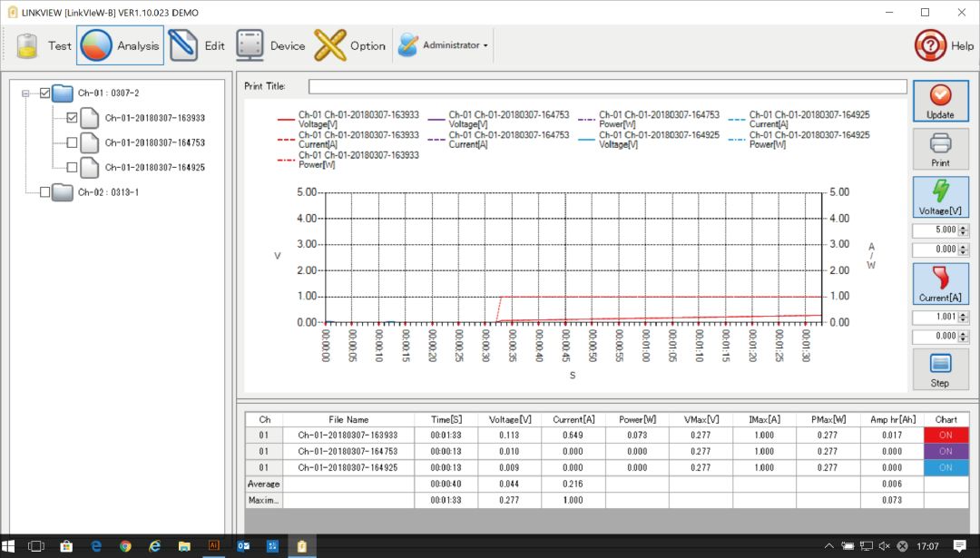The height and width of the screenshot is (558, 980).
Task: Toggle the Current[A] axis button
Action: [941, 283]
